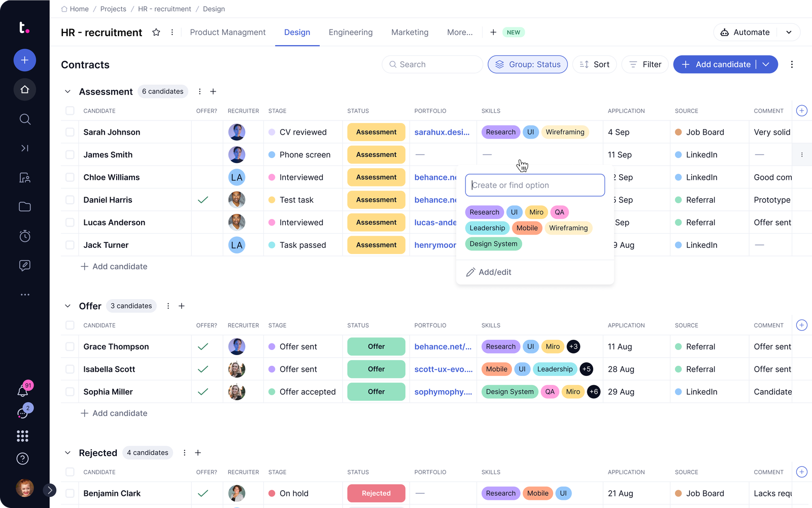Click Automate button
Screen dimensions: 812x508
coord(745,33)
